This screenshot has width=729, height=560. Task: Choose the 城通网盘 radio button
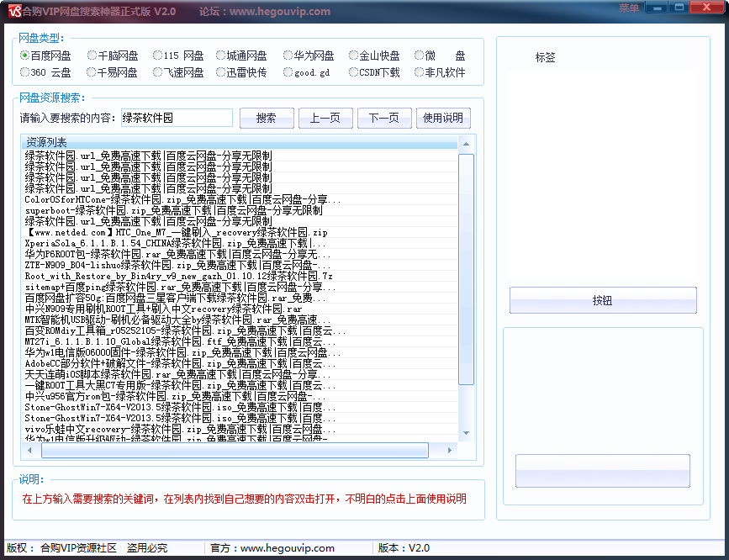coord(242,55)
